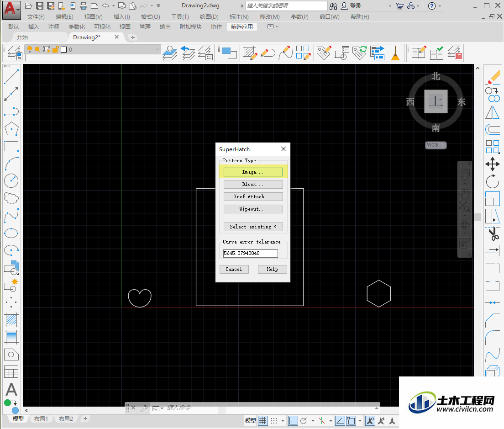Select the Mirror tool
The height and width of the screenshot is (429, 504).
(x=493, y=112)
